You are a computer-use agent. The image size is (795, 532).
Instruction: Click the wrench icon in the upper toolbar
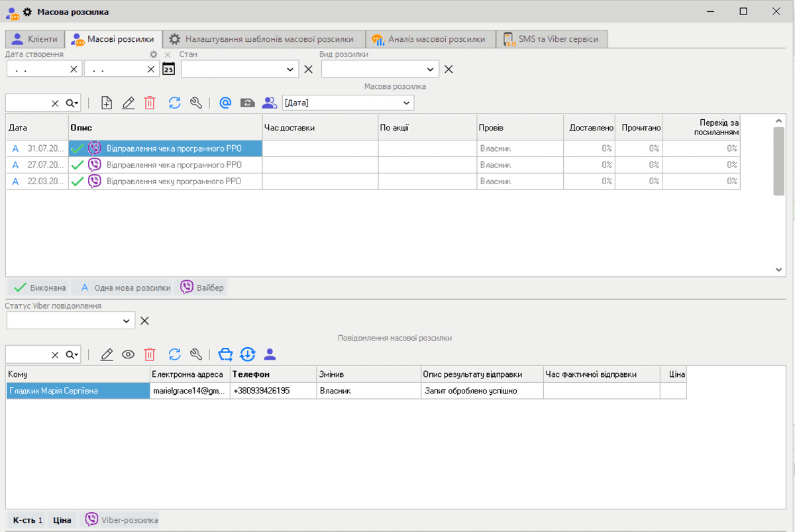tap(195, 103)
